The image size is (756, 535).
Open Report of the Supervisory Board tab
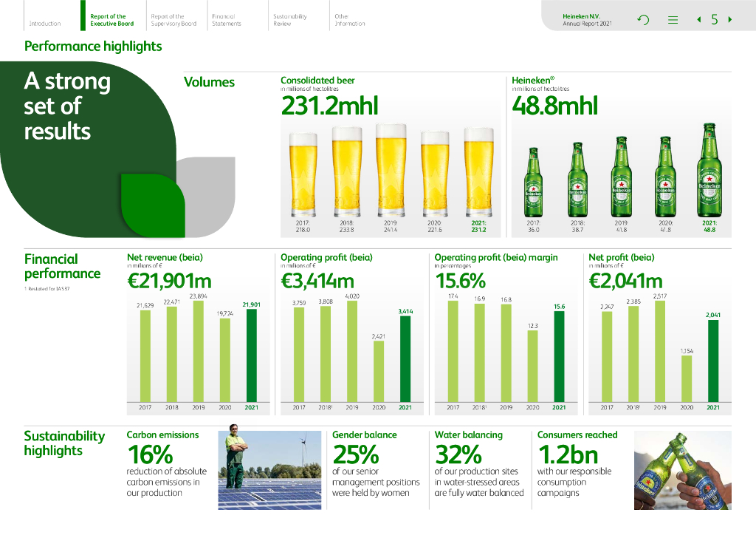click(173, 20)
